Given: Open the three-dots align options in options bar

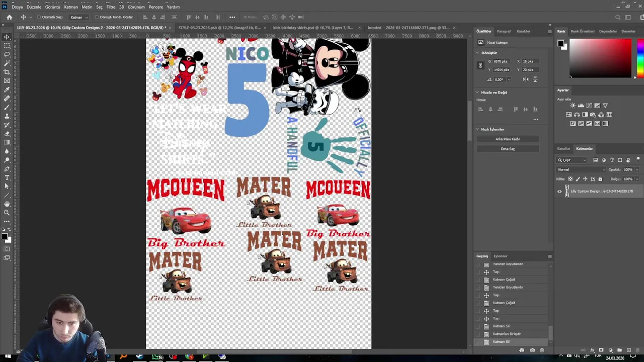Looking at the screenshot, I should pos(232,17).
